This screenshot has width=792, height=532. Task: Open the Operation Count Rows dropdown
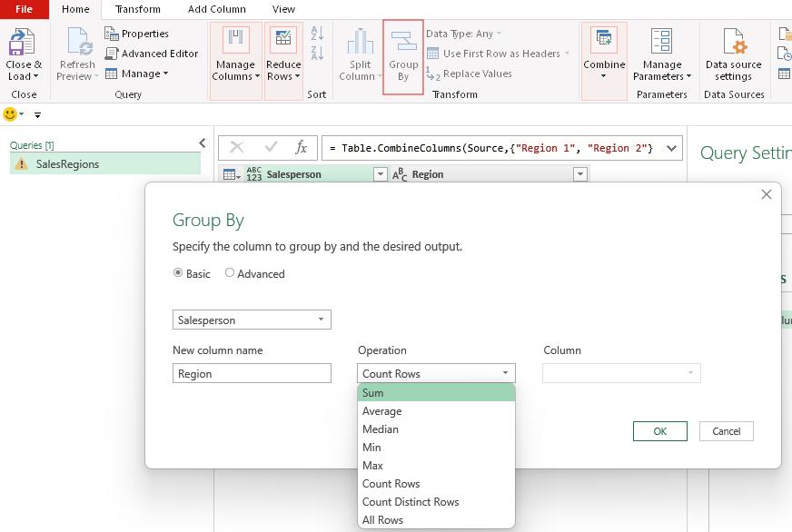click(436, 373)
